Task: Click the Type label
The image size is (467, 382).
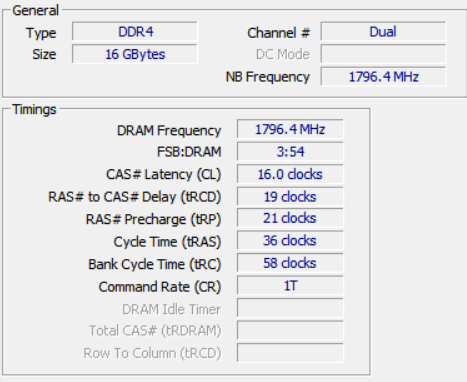Action: (41, 33)
